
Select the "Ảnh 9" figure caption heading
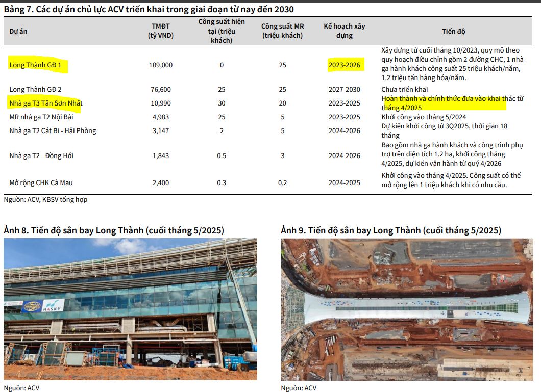tap(391, 230)
